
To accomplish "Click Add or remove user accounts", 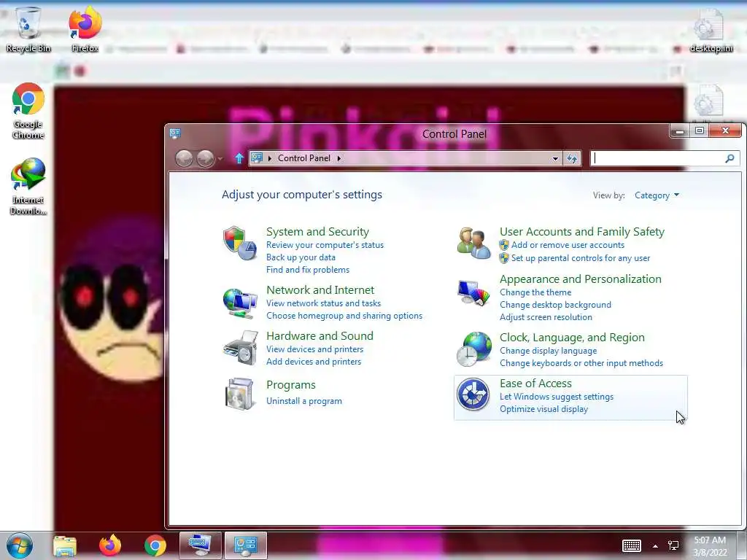I will click(x=568, y=245).
